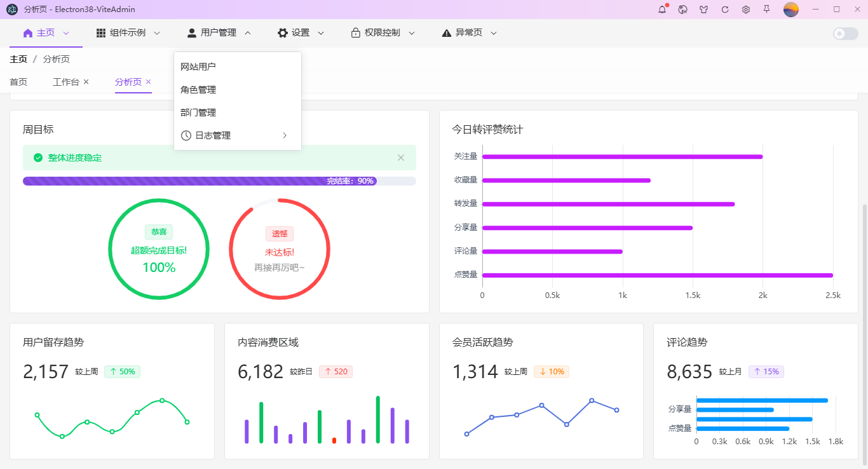Click the pin window icon

point(767,10)
